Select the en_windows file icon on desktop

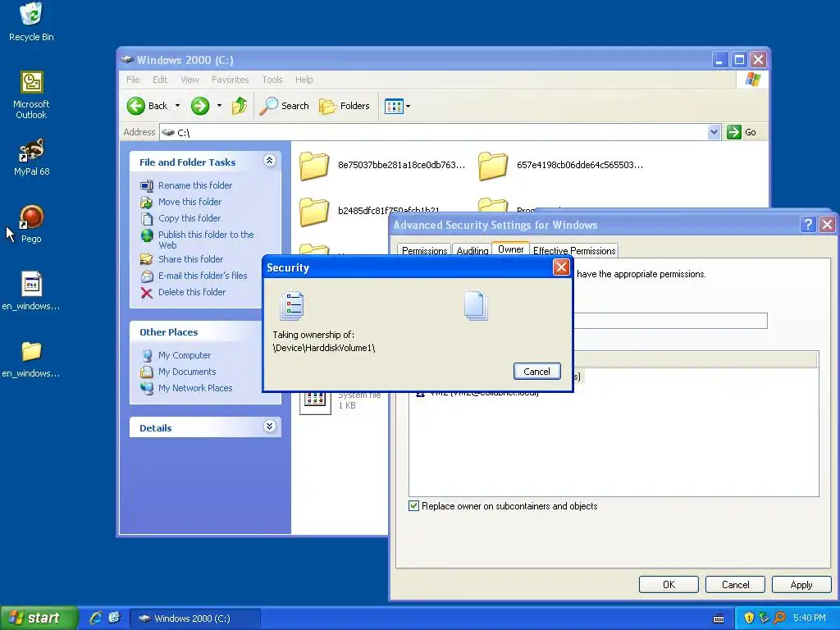coord(31,291)
